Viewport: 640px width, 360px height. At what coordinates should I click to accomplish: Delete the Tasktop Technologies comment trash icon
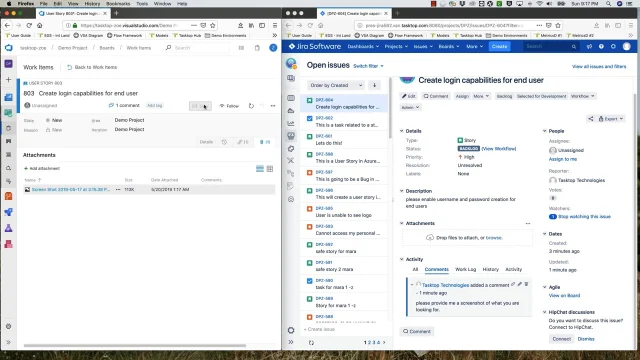pyautogui.click(x=526, y=284)
